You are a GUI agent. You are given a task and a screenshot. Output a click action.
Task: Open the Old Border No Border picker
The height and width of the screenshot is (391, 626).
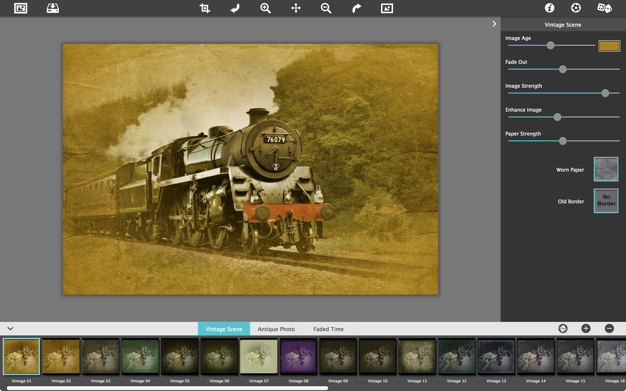click(x=606, y=200)
